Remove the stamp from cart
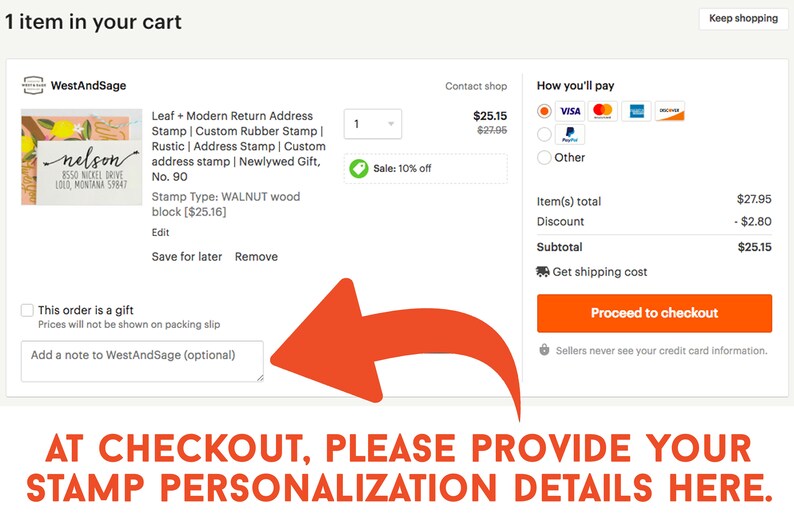This screenshot has width=794, height=529. pos(256,257)
